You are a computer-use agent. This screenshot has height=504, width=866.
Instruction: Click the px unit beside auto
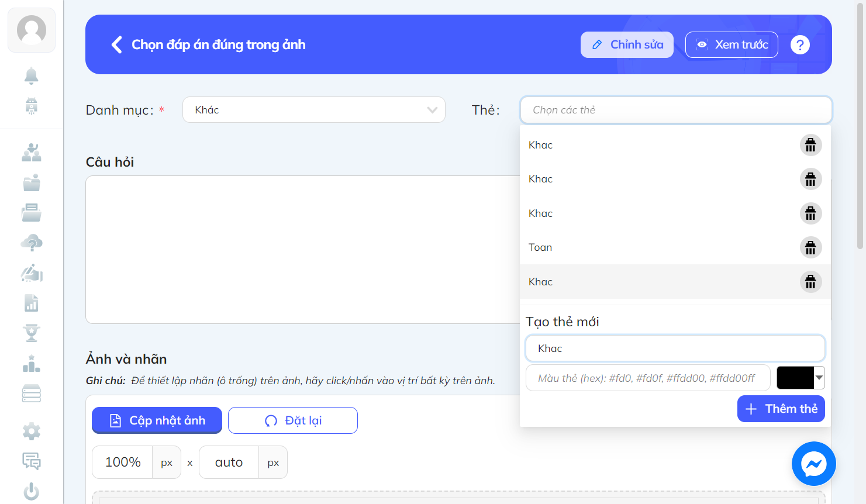click(x=273, y=462)
